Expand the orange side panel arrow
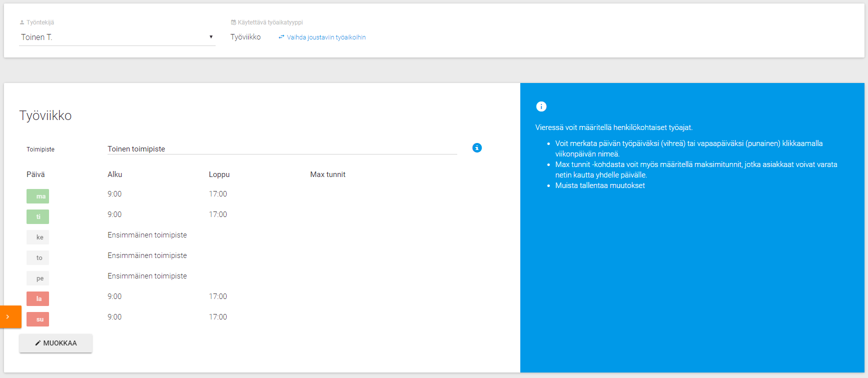Image resolution: width=868 pixels, height=378 pixels. pyautogui.click(x=11, y=316)
